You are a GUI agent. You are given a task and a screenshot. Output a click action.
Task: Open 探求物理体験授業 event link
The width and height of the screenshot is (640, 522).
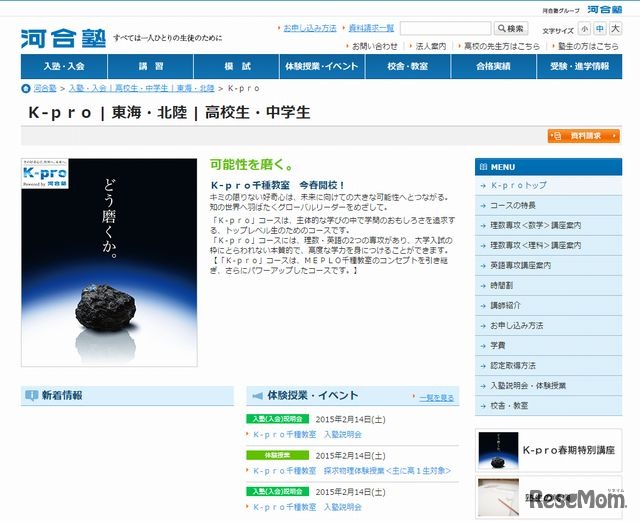coord(352,471)
